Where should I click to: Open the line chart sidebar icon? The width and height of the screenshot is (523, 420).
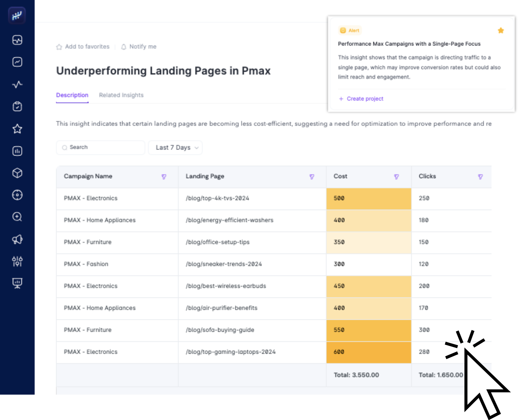pos(17,62)
